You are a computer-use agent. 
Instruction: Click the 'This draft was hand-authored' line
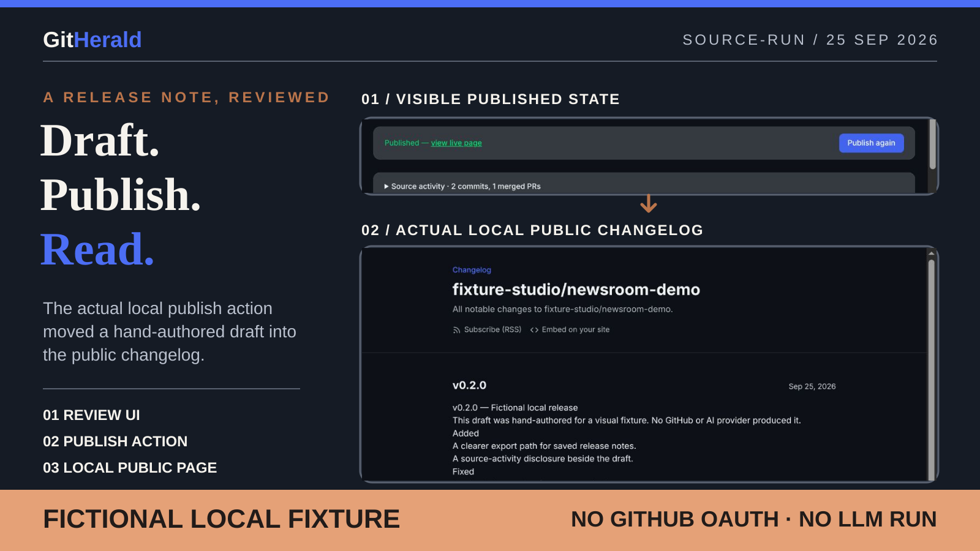(627, 421)
